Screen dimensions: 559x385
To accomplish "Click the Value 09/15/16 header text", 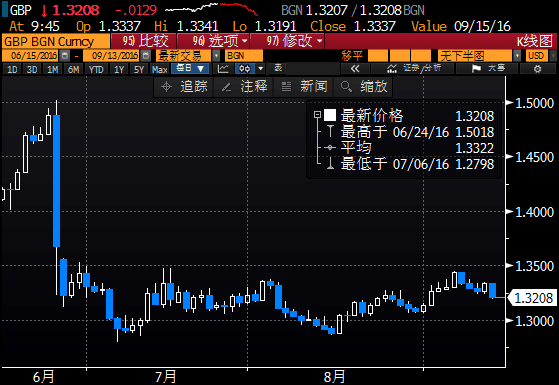I will coord(461,26).
